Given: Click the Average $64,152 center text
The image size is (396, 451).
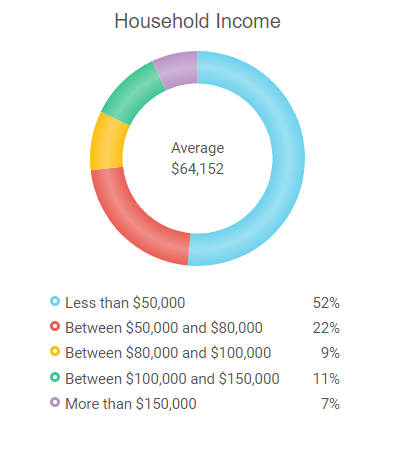Looking at the screenshot, I should tap(198, 158).
